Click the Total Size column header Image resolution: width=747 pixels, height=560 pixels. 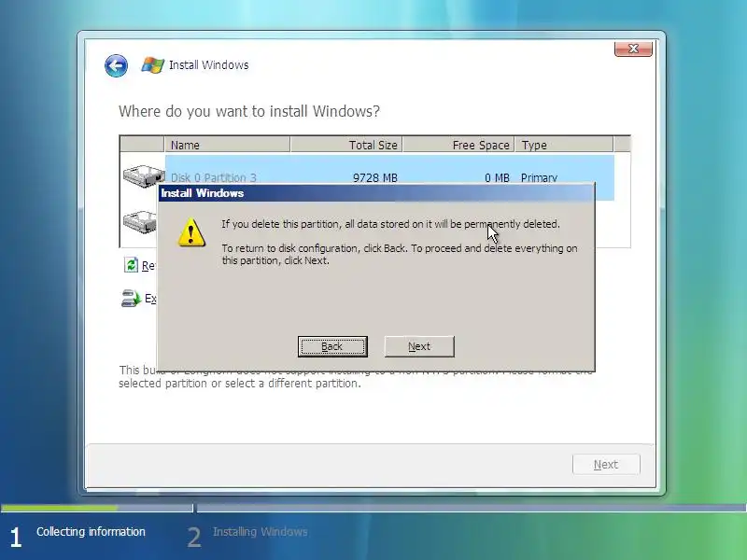click(346, 145)
